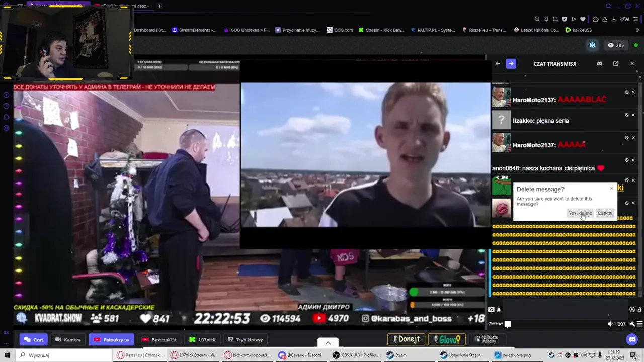Go to the next chat with purple arrow

point(511,64)
